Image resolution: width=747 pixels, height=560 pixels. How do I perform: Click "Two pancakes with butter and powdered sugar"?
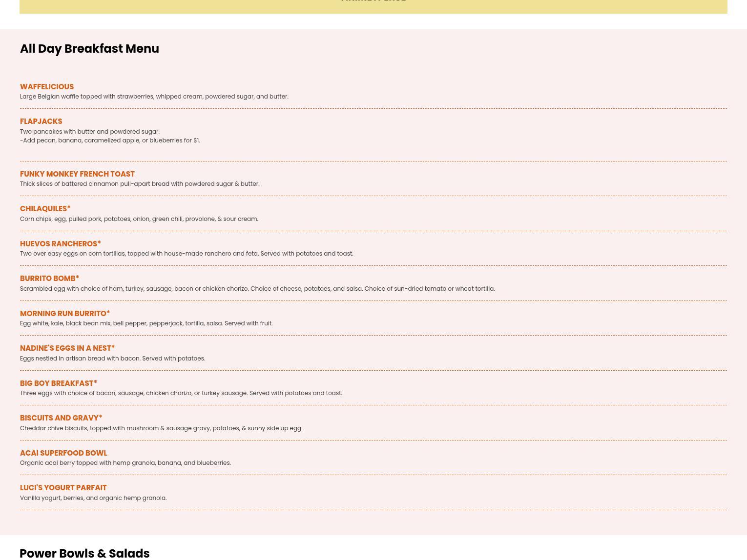pos(90,132)
